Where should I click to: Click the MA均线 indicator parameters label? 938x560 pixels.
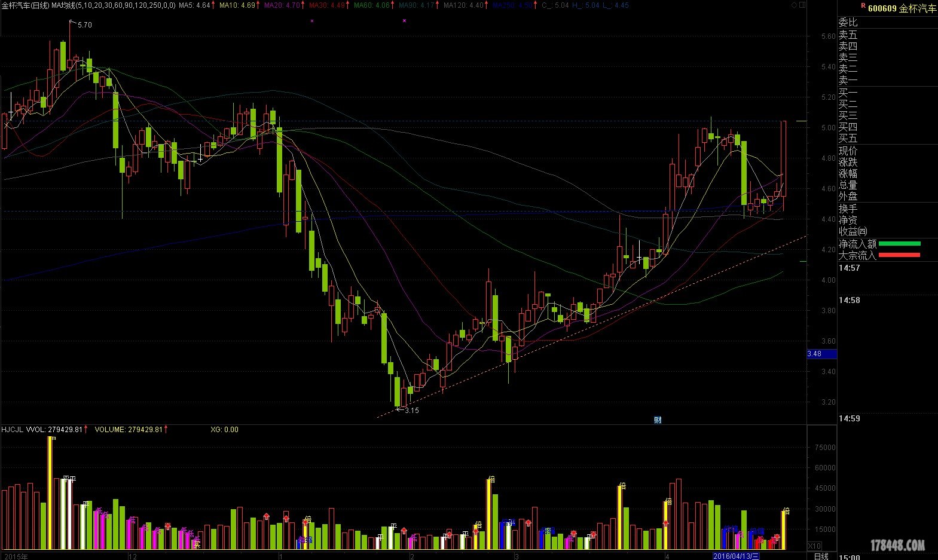click(x=114, y=5)
